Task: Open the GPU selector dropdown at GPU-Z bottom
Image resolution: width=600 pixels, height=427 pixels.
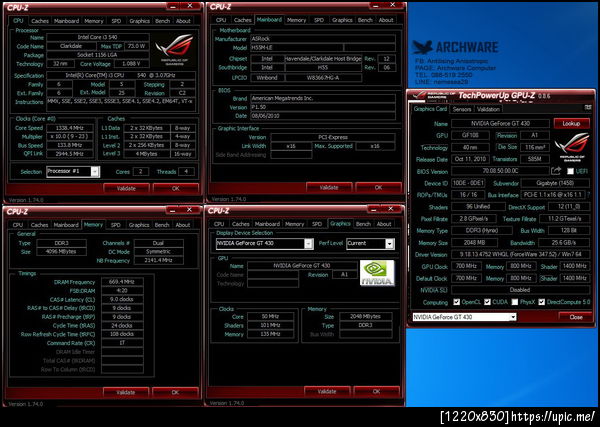Action: [x=513, y=317]
